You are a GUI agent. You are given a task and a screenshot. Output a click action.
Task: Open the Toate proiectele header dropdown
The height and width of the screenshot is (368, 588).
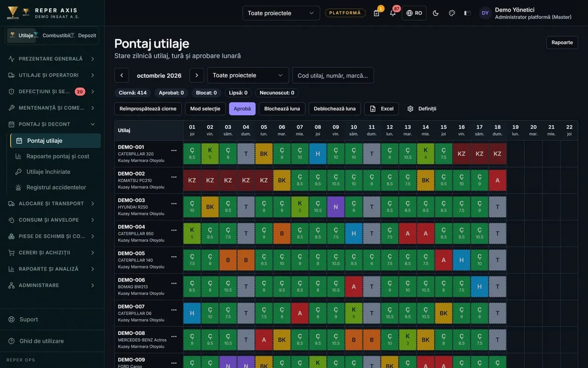(281, 13)
